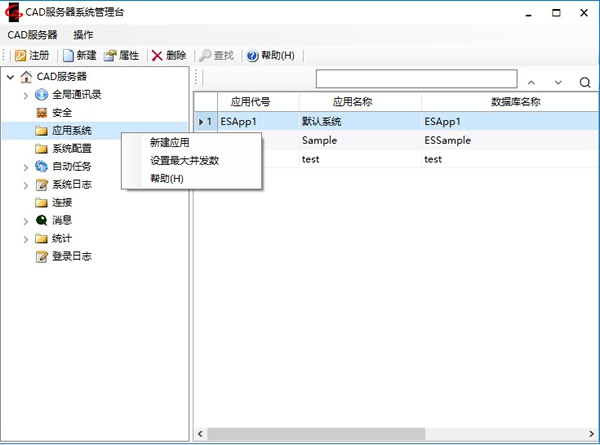The height and width of the screenshot is (445, 600).
Task: Click the search magnifier icon
Action: coord(584,82)
